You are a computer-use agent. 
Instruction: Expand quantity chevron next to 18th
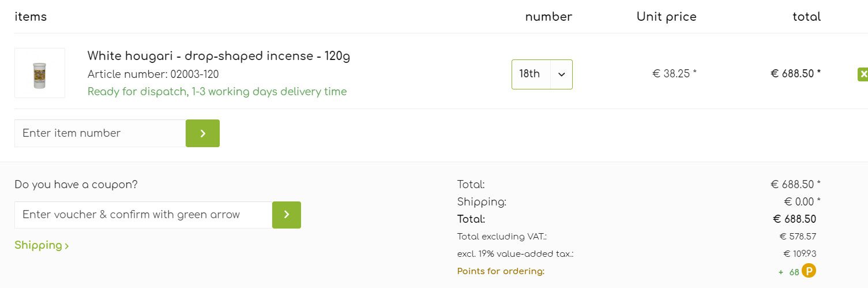[561, 74]
